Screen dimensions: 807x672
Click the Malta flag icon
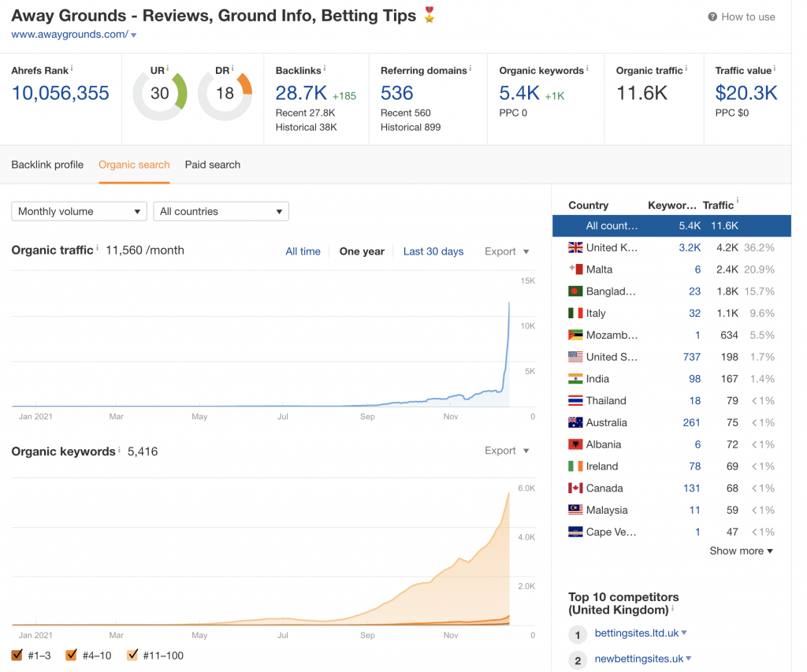(575, 269)
